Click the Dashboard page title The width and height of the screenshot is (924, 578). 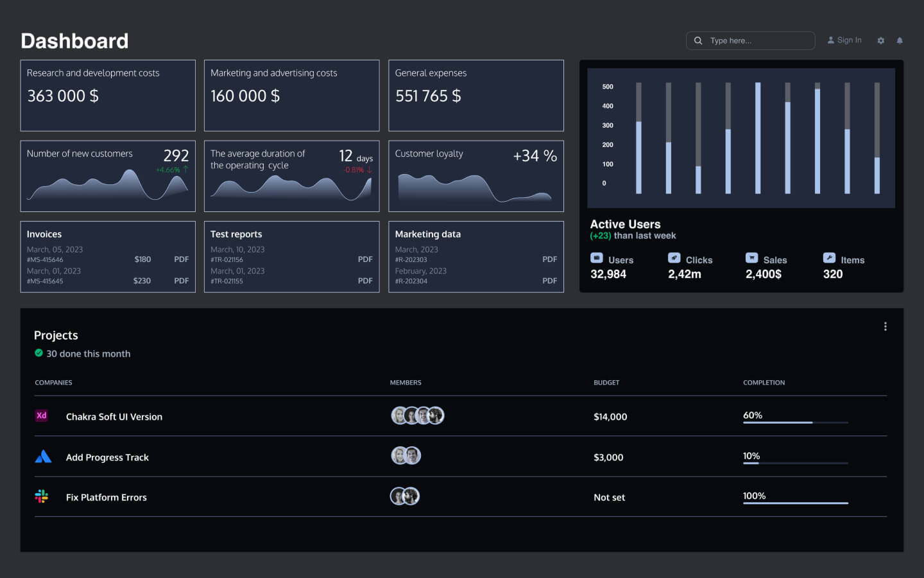point(74,41)
